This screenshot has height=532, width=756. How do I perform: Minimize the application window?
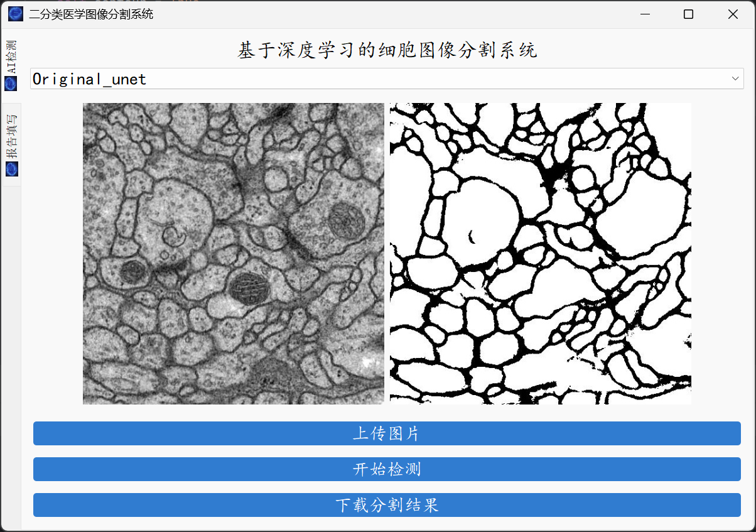tap(644, 14)
